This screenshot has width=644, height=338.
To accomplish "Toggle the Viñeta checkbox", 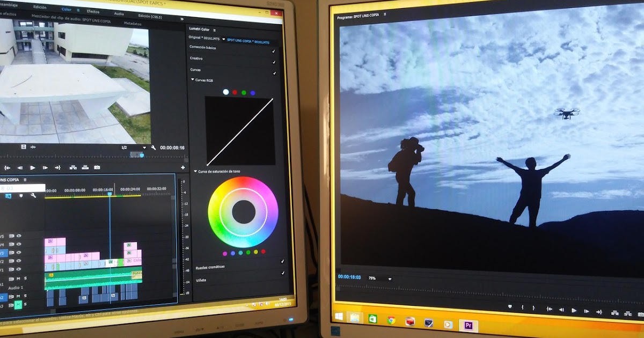I will point(283,273).
